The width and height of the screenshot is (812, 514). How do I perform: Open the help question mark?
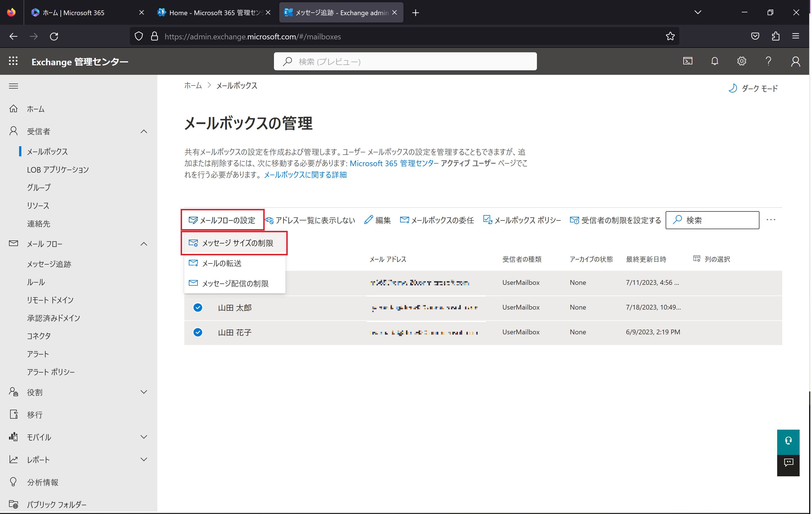click(x=768, y=61)
